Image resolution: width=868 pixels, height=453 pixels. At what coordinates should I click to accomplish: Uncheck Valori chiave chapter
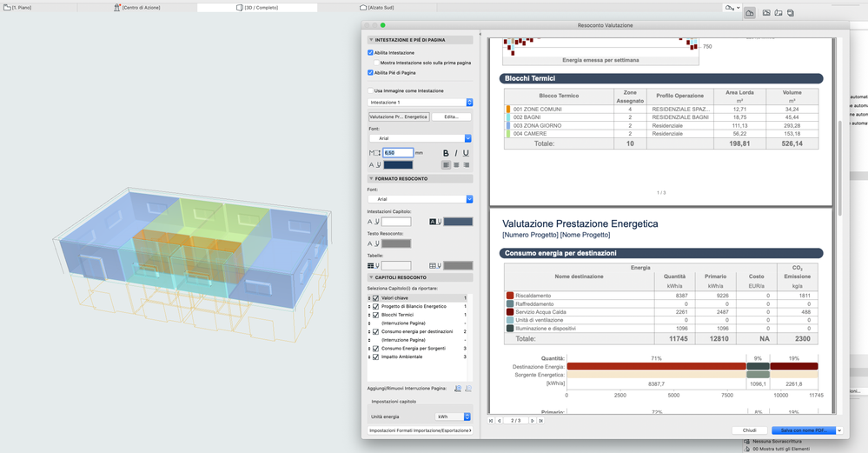pyautogui.click(x=376, y=298)
